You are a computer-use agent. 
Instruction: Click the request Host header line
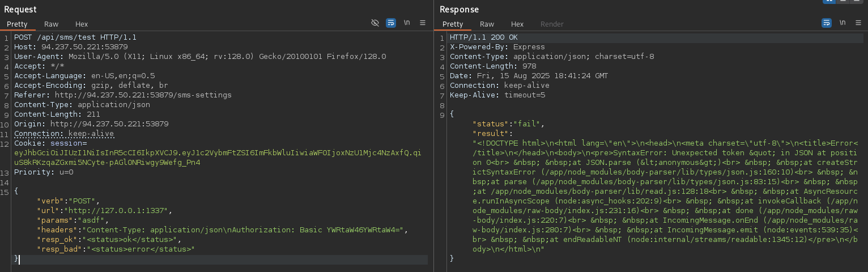71,47
